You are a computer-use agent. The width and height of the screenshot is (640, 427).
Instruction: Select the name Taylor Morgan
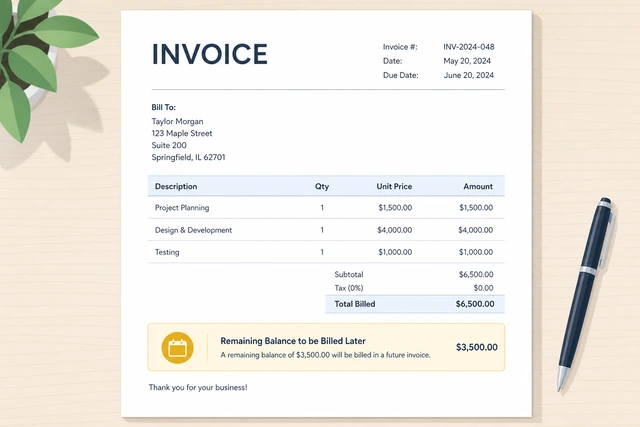click(x=177, y=122)
